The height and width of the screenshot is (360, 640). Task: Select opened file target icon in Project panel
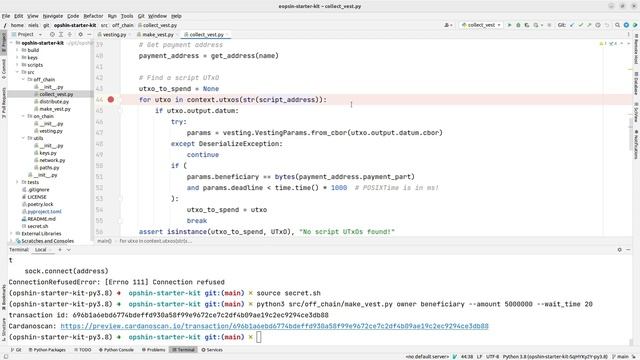(x=52, y=35)
